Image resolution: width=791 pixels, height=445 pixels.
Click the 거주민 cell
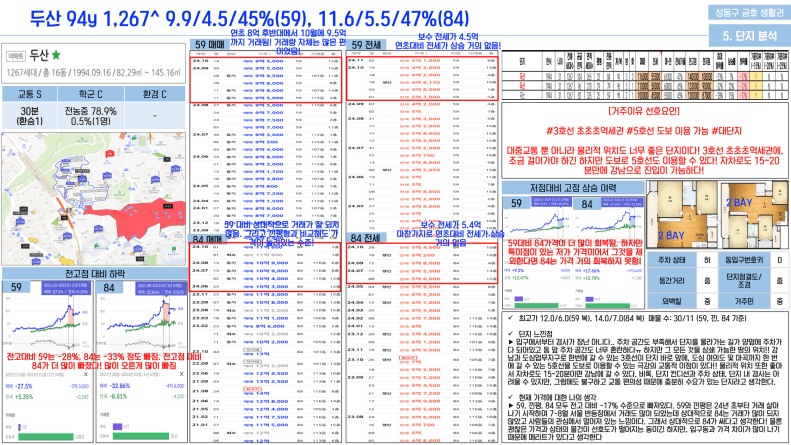click(x=744, y=301)
